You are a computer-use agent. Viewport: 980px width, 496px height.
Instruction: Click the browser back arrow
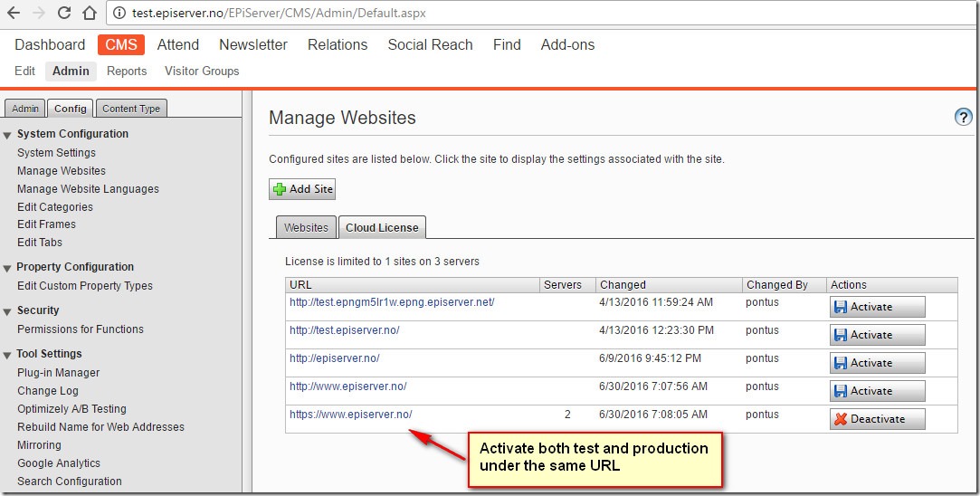(13, 13)
